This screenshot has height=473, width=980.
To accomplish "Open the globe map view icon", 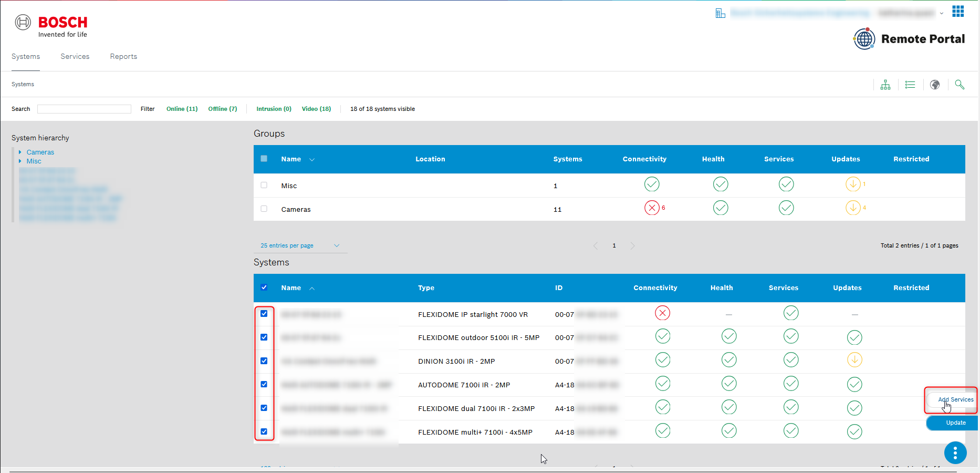I will tap(935, 85).
